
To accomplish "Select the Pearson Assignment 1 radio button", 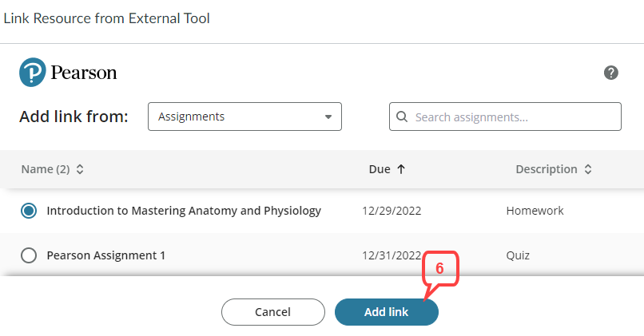I will [29, 255].
